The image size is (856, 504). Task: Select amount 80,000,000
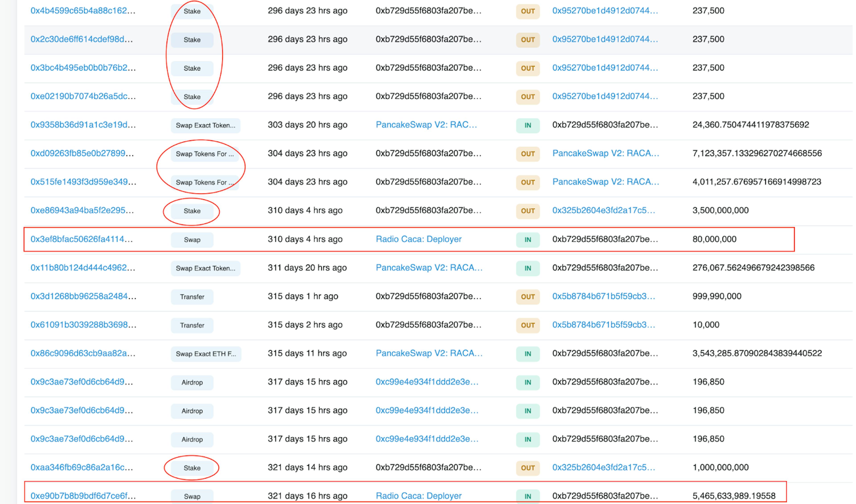(x=714, y=239)
